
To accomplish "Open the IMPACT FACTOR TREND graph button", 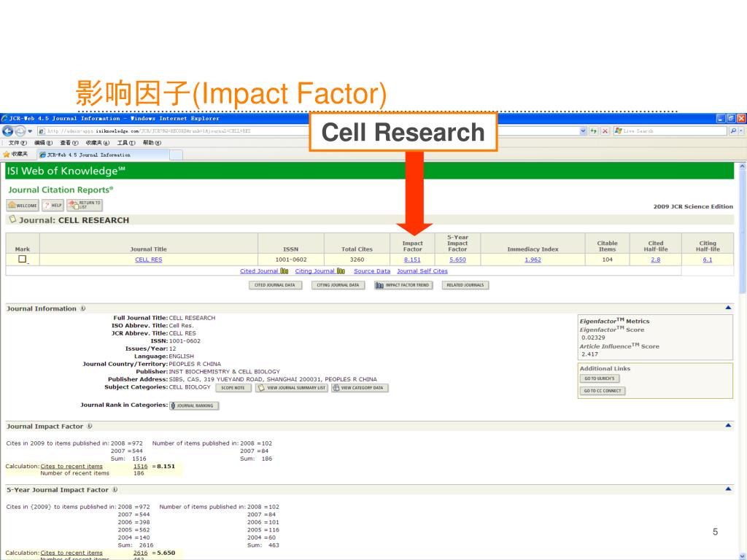I will (403, 285).
